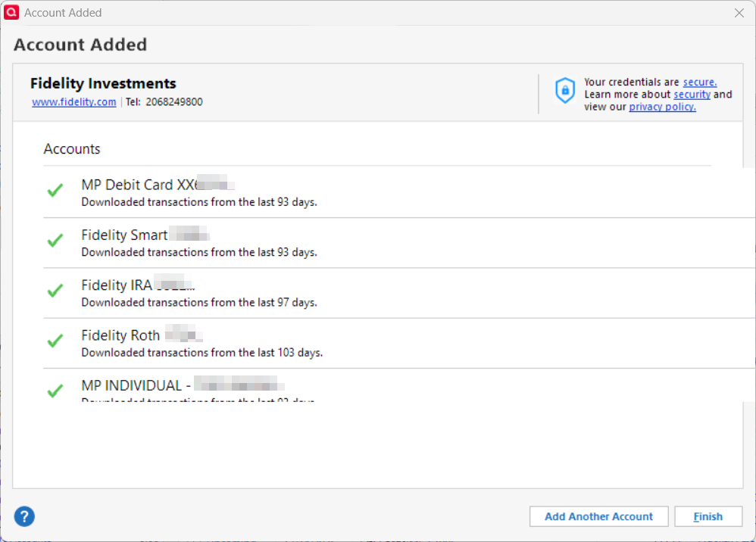Click green checkmark beside MP Debit Card

tap(55, 190)
